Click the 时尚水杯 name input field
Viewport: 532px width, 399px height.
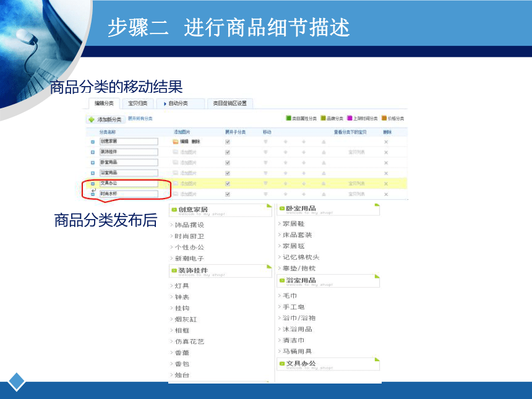point(129,194)
